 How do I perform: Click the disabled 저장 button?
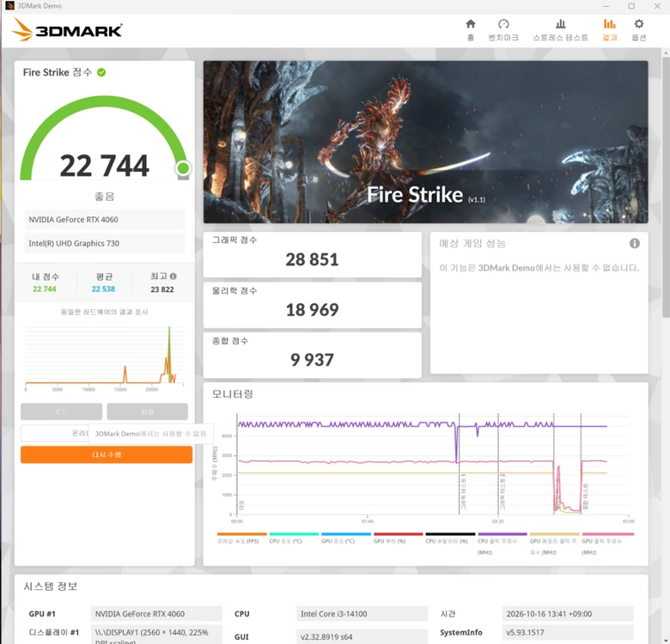point(147,411)
